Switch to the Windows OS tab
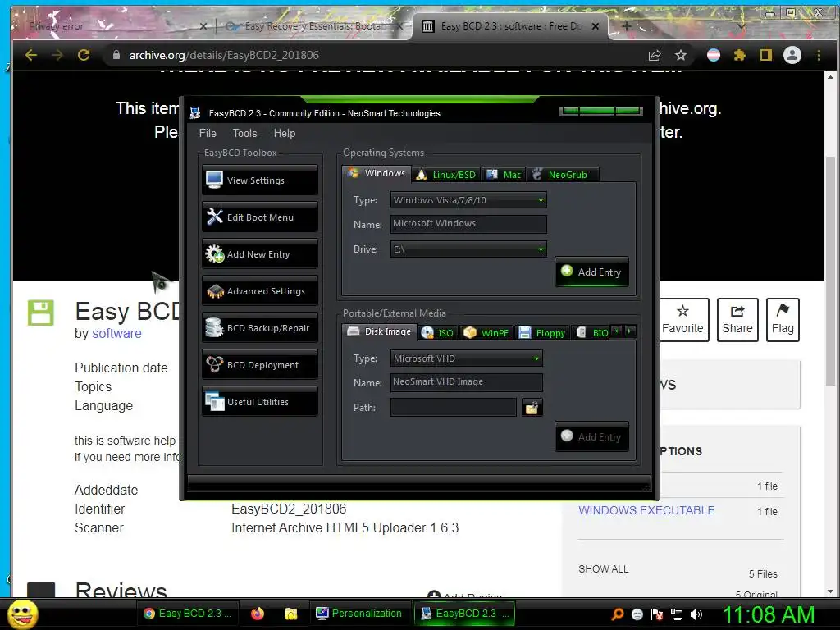Viewport: 840px width, 630px height. 377,173
